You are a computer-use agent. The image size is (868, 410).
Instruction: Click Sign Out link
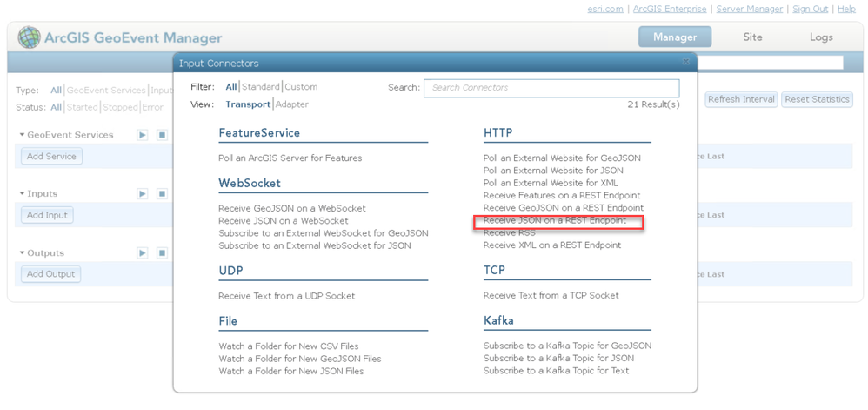click(x=811, y=9)
